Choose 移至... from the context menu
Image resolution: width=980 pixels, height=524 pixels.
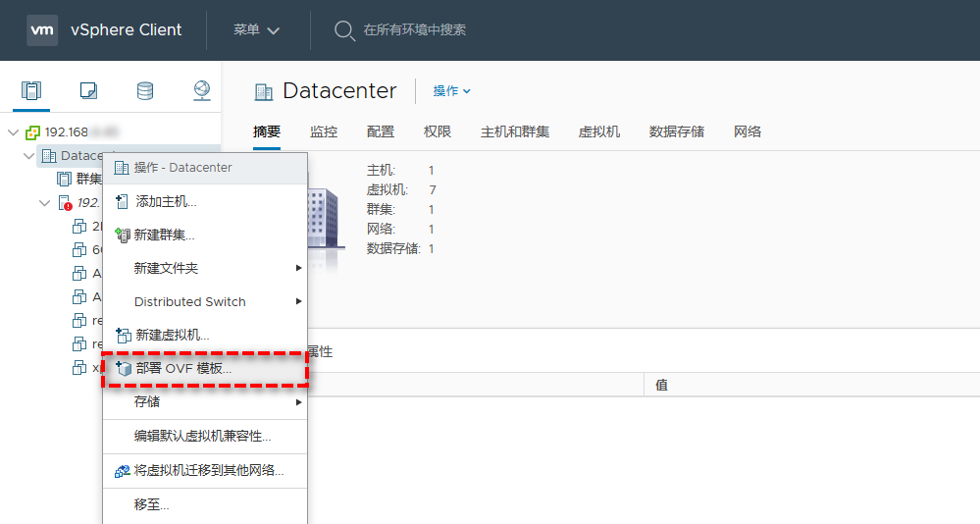coord(205,504)
